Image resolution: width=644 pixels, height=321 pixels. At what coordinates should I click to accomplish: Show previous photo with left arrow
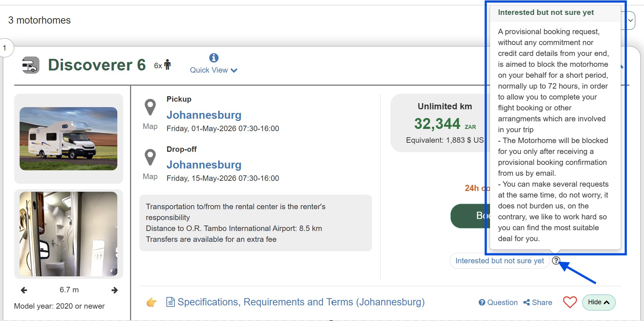pos(24,290)
